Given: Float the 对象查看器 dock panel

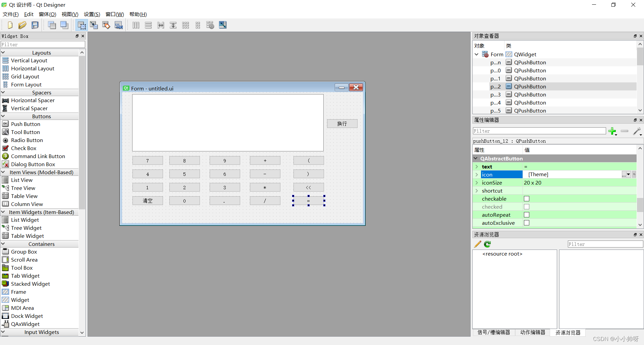Looking at the screenshot, I should [x=635, y=36].
